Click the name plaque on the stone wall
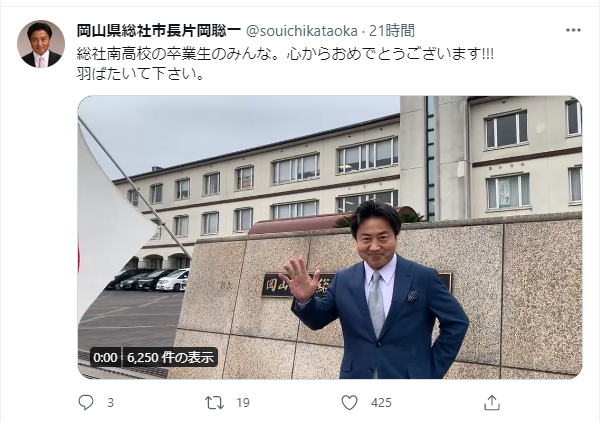 (x=357, y=285)
